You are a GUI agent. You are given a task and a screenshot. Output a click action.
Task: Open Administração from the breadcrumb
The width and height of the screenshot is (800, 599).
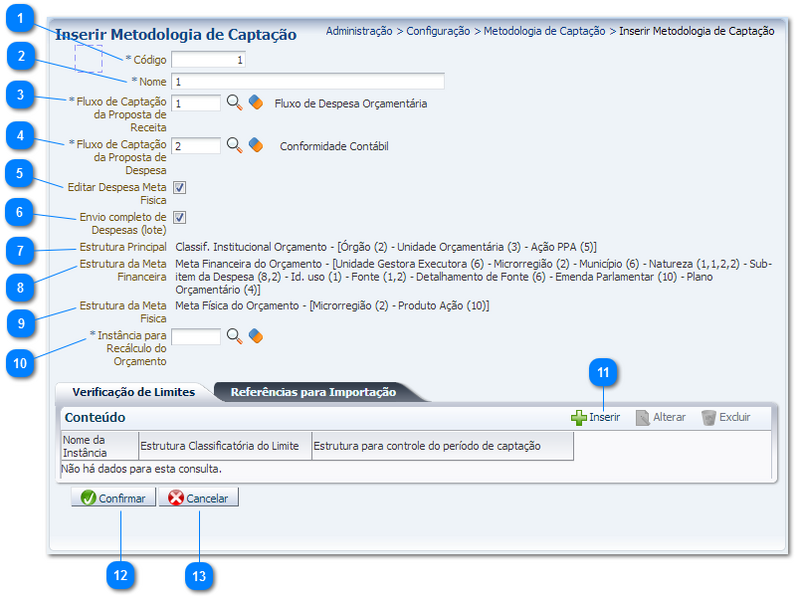pyautogui.click(x=358, y=31)
